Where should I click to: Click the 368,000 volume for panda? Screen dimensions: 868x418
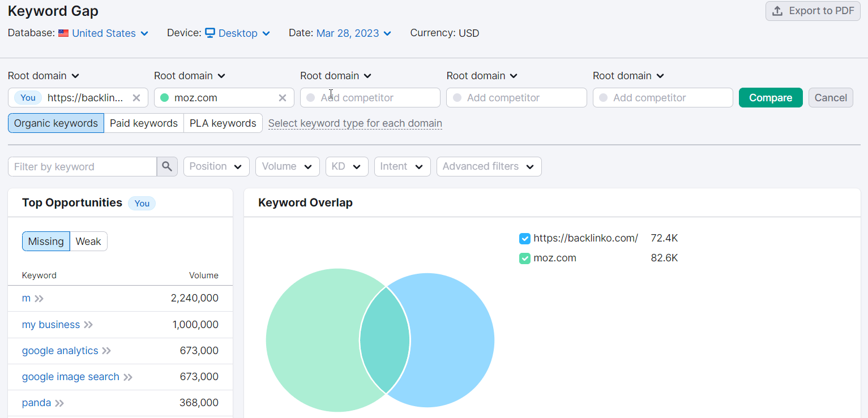199,403
